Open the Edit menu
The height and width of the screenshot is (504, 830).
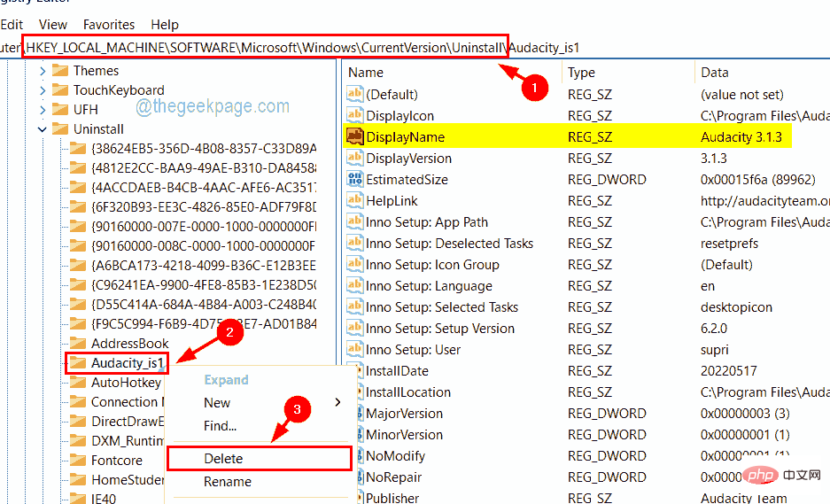12,24
